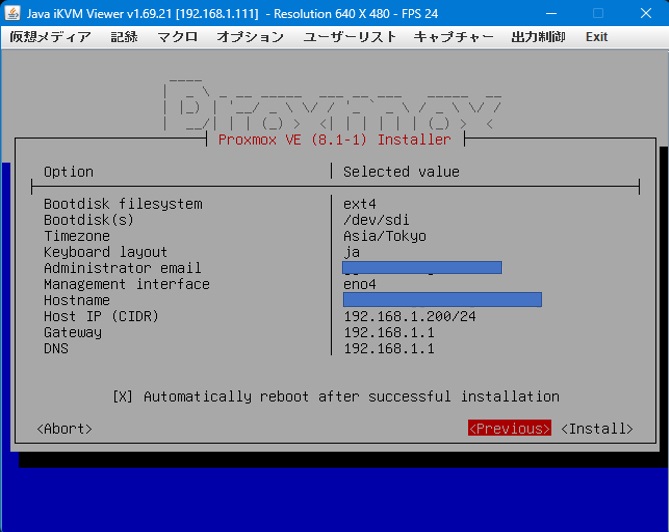Minimize the iKVM Viewer window

[x=551, y=13]
